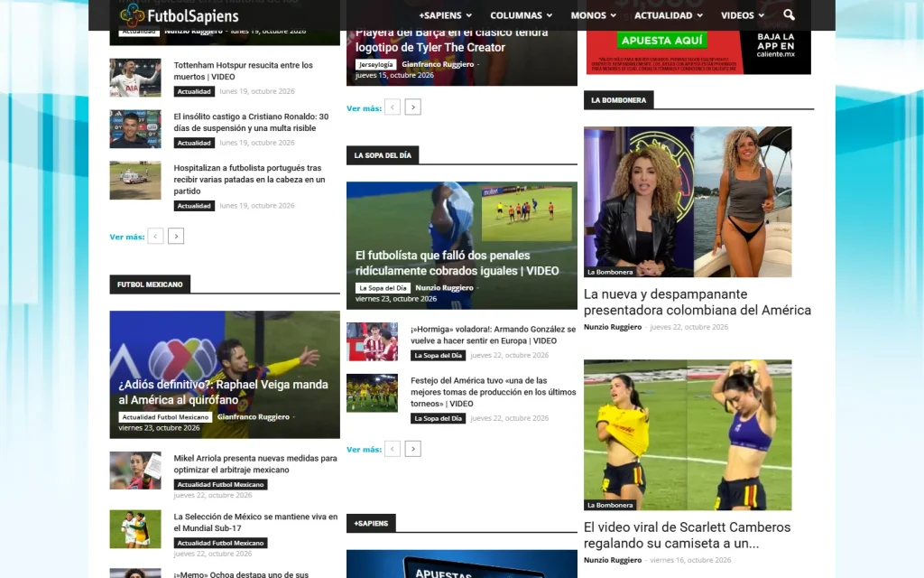Click Selección de México Sub-17 thumbnail
924x578 pixels.
pyautogui.click(x=135, y=529)
